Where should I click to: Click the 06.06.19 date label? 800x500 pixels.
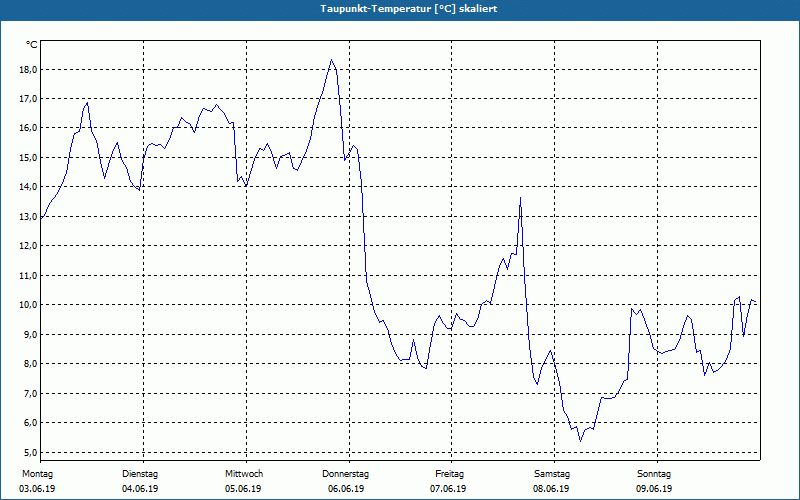click(x=346, y=489)
